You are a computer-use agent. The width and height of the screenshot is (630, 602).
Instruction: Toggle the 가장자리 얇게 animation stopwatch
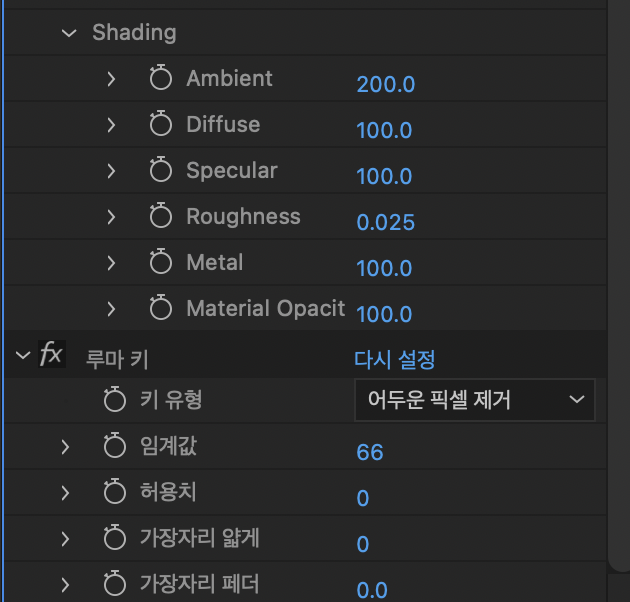(115, 537)
